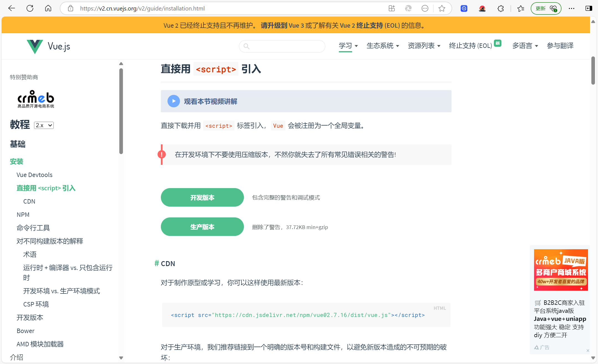Play the section video explanation
The image size is (598, 364).
point(174,101)
